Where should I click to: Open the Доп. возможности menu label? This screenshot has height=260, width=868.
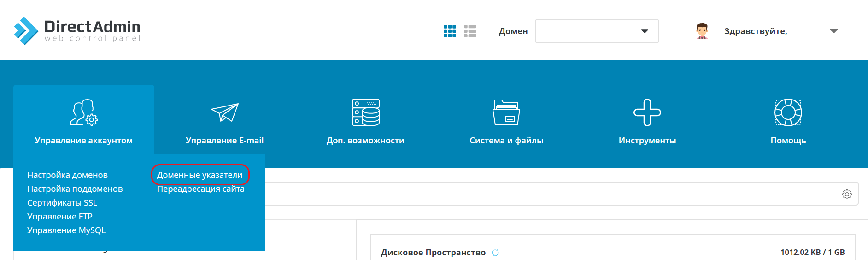click(365, 141)
